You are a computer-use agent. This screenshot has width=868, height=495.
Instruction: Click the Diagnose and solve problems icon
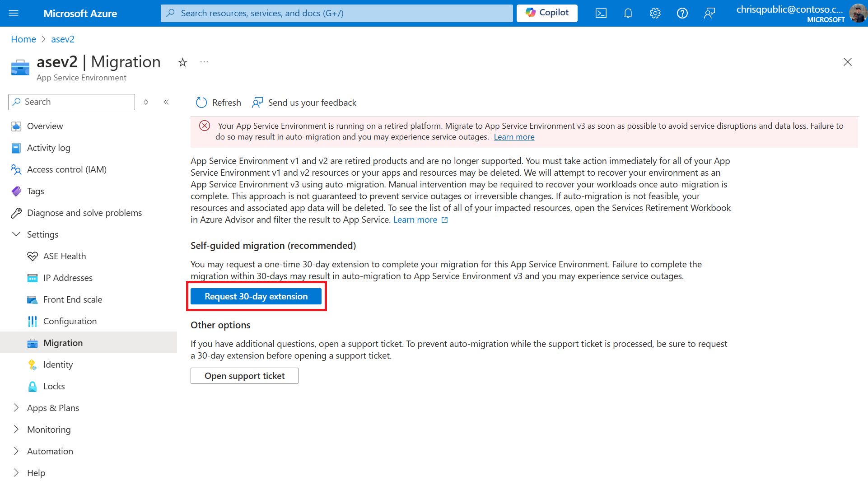point(16,212)
